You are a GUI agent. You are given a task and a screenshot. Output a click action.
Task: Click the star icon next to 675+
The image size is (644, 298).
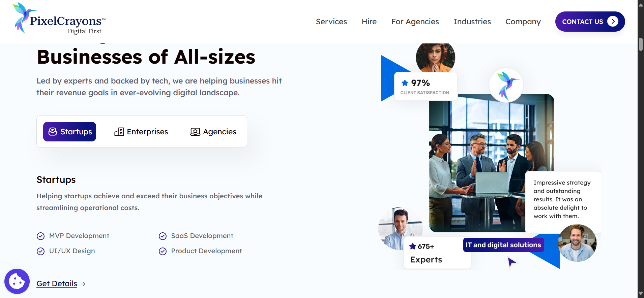point(412,246)
